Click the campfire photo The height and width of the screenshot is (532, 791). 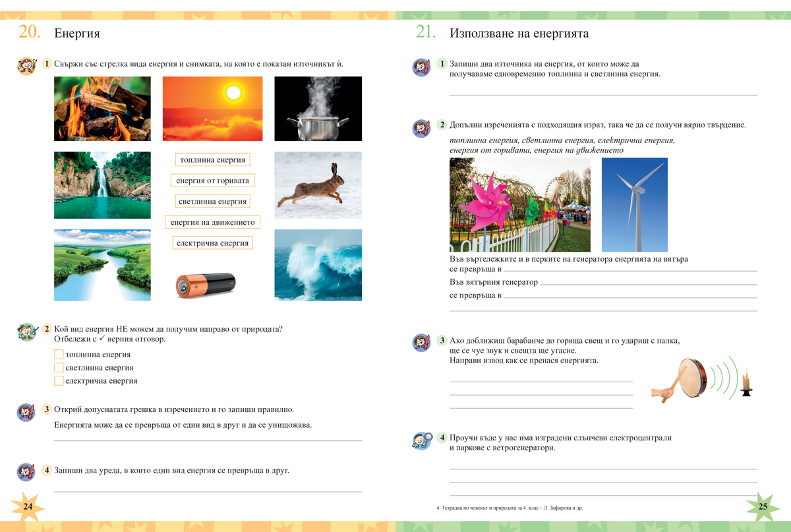102,107
